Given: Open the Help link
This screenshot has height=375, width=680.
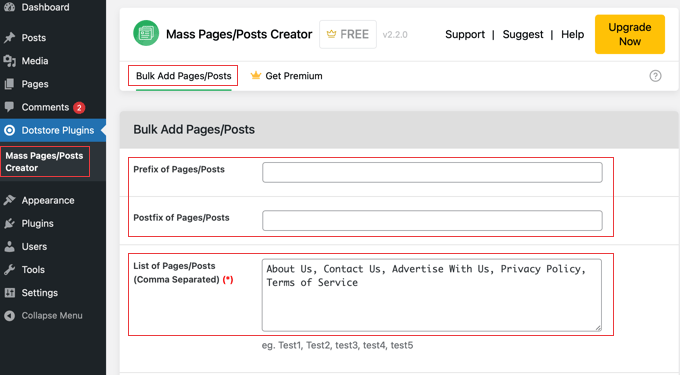Looking at the screenshot, I should coord(572,34).
